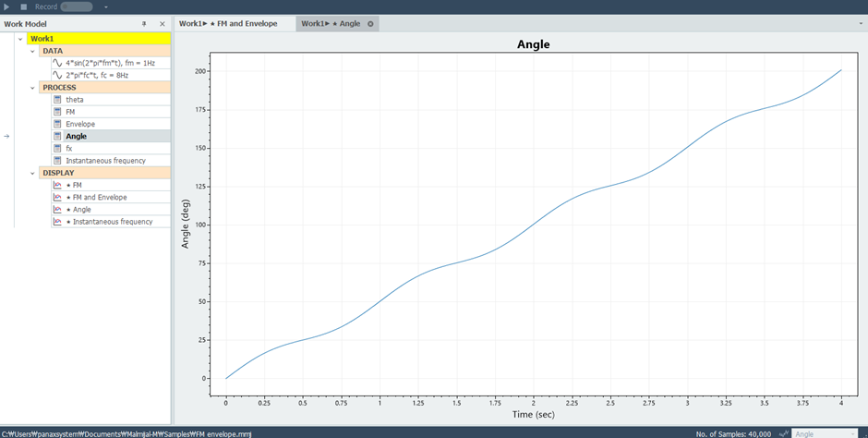The height and width of the screenshot is (438, 868).
Task: Collapse the DATA group
Action: point(32,51)
